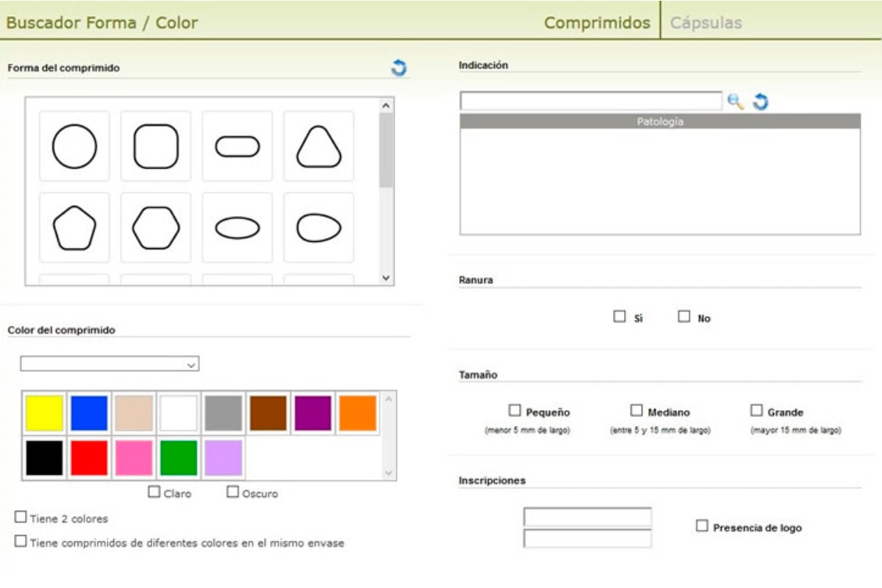
Task: Click the shape list scroll up arrow
Action: click(387, 105)
